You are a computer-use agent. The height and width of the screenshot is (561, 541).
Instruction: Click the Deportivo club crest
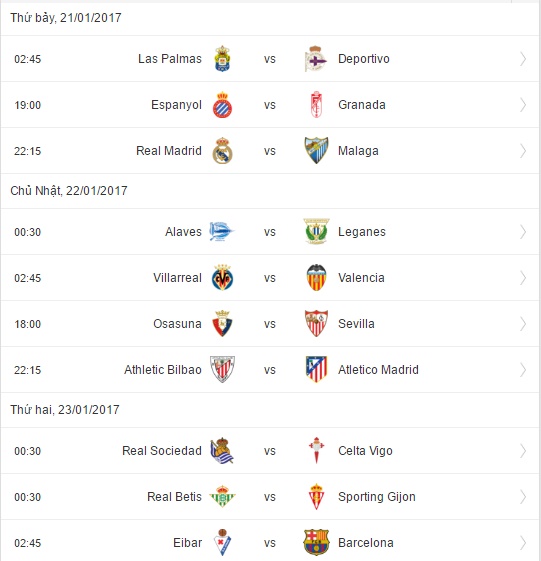point(316,59)
